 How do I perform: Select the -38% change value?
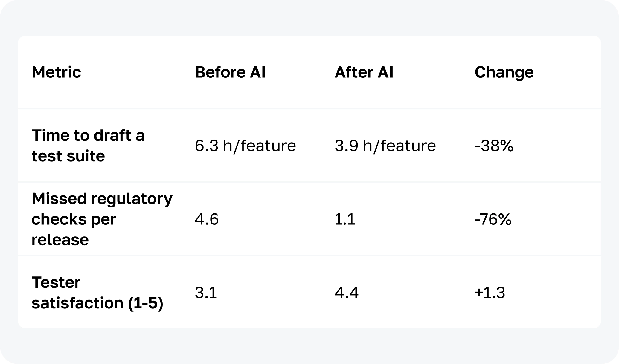point(494,146)
